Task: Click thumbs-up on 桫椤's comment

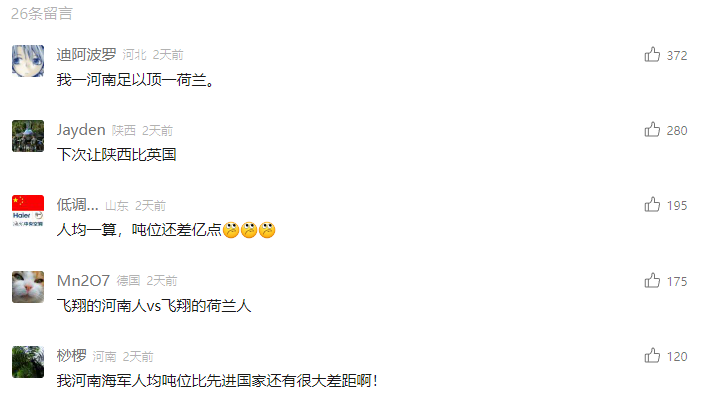Action: pos(652,356)
